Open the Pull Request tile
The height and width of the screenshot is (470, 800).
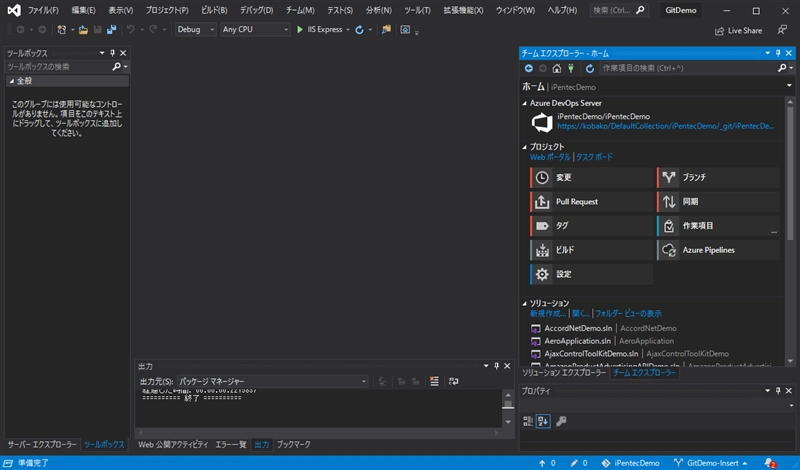(592, 202)
